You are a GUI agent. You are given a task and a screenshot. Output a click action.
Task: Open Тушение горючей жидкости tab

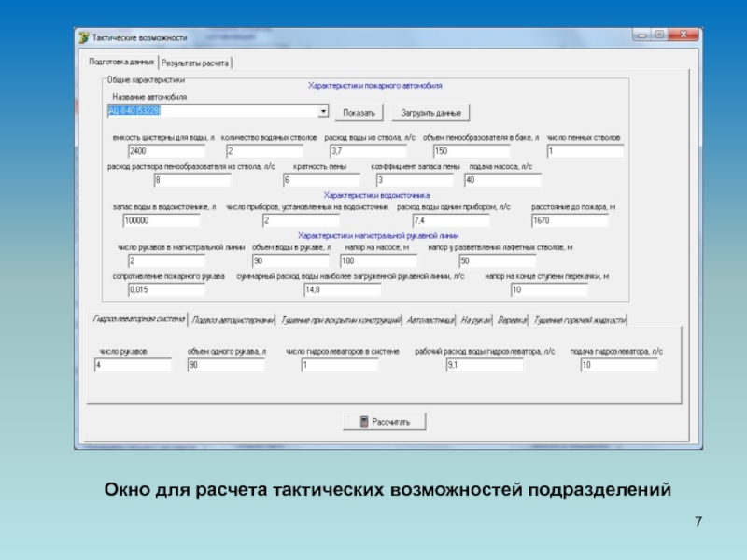pos(579,320)
